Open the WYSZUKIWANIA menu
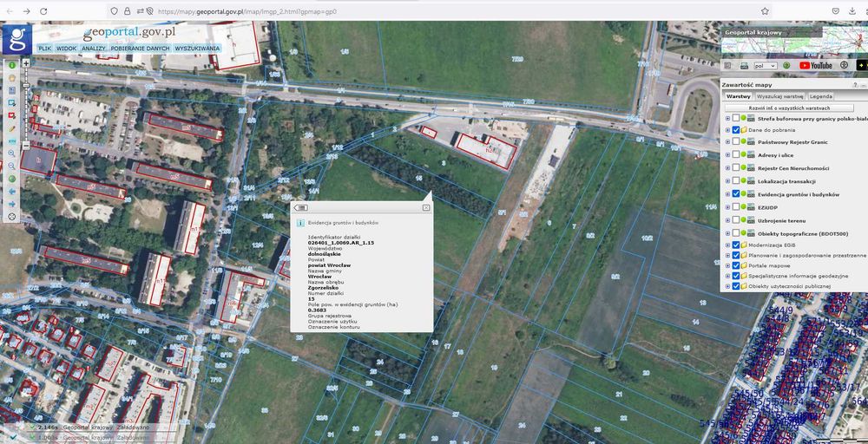Viewport: 868px width, 444px height. pyautogui.click(x=197, y=49)
